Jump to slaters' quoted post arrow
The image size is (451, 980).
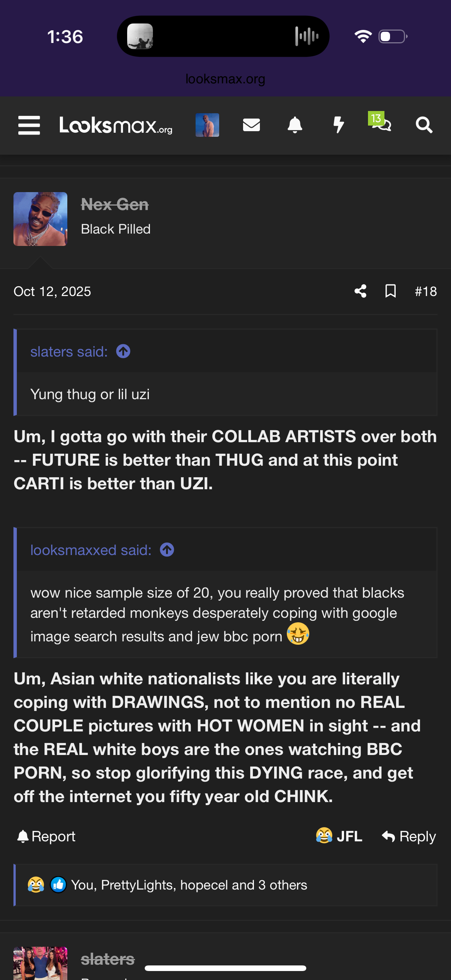[x=123, y=351]
